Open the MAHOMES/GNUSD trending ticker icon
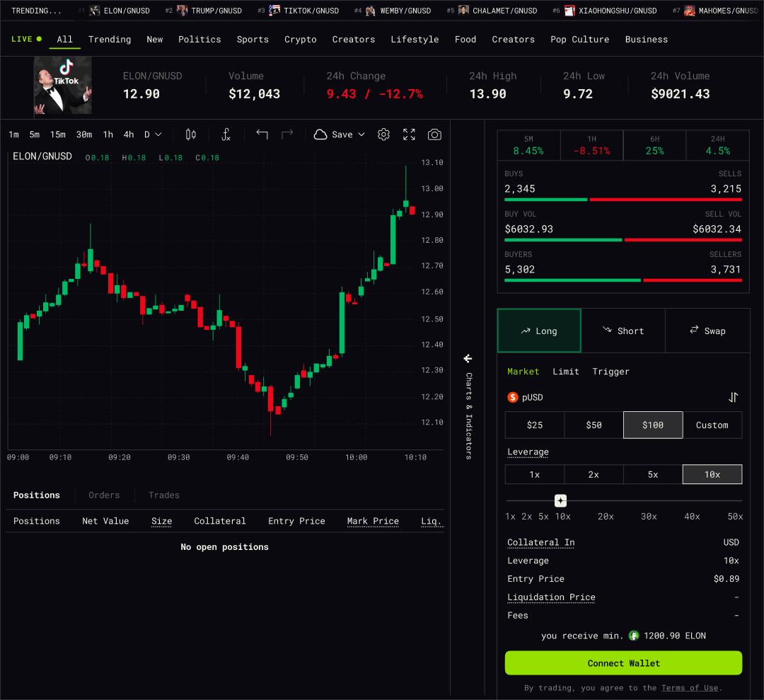The width and height of the screenshot is (764, 700). coord(690,11)
